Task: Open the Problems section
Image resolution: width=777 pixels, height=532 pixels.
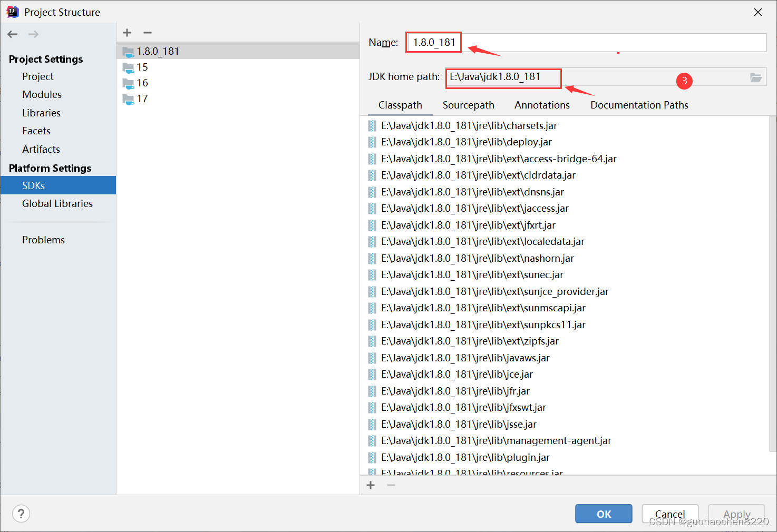Action: pos(43,240)
